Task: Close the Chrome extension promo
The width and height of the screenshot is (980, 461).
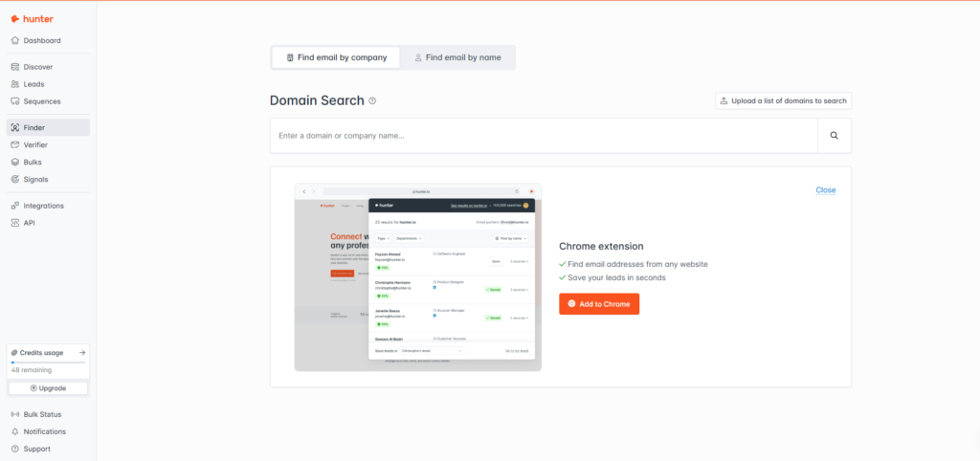Action: tap(825, 190)
